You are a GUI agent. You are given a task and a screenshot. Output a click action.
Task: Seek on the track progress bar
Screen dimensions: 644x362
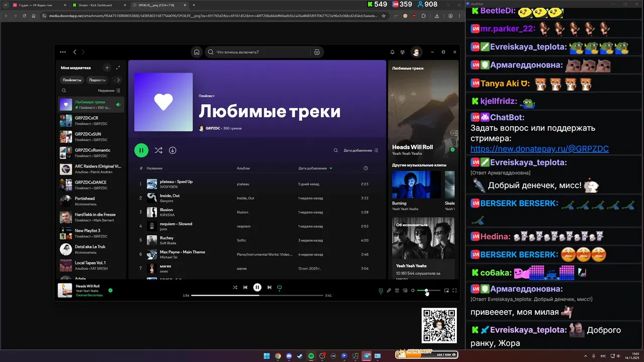tap(257, 296)
